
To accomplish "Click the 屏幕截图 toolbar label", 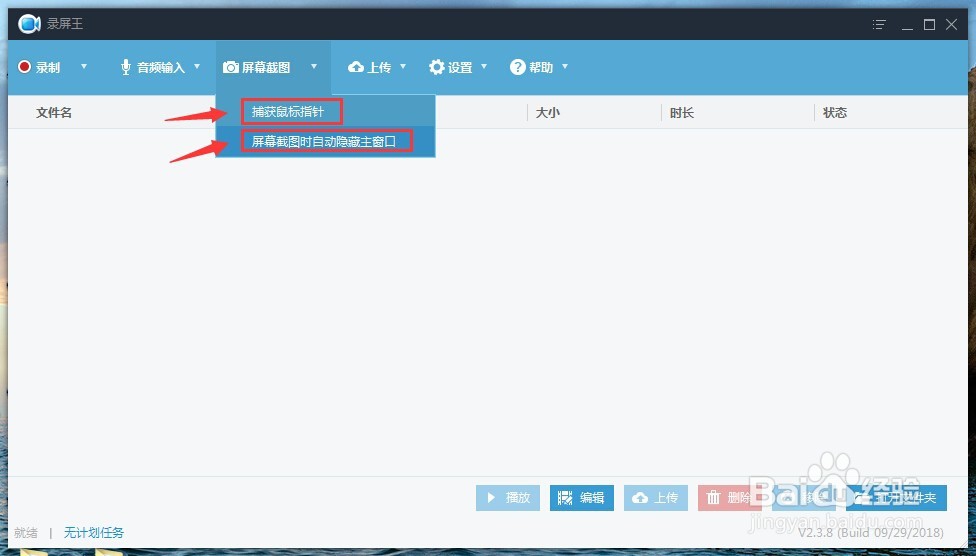I will (266, 68).
